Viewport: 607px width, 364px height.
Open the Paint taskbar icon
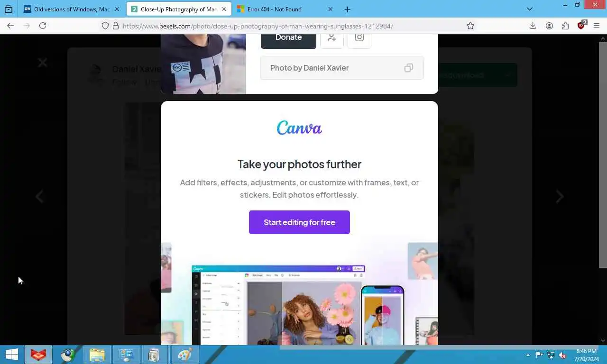[184, 355]
